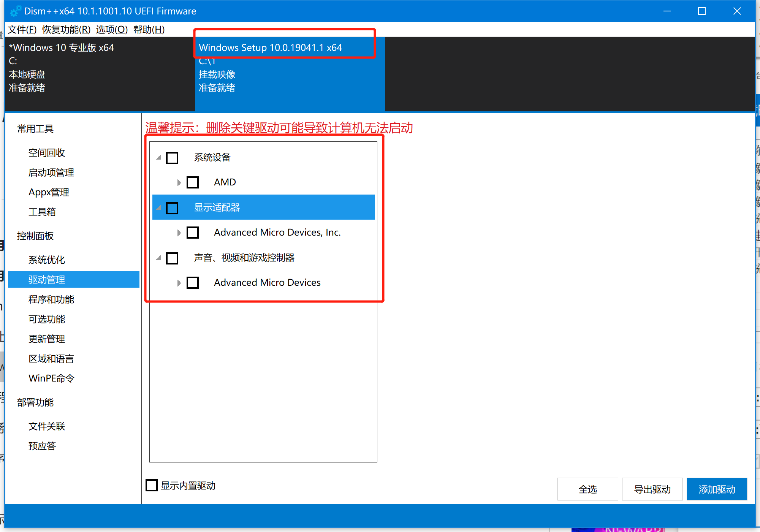Minimize the Dism++ window
The width and height of the screenshot is (760, 532).
coord(667,11)
